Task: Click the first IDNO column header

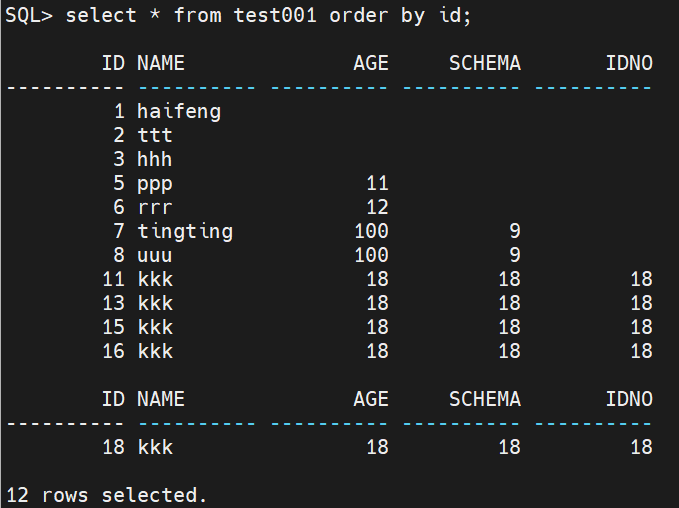Action: (629, 64)
